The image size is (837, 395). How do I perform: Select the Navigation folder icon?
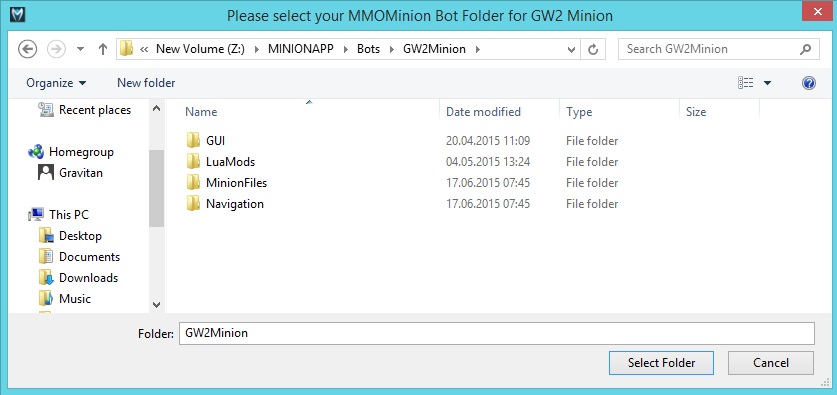click(193, 203)
